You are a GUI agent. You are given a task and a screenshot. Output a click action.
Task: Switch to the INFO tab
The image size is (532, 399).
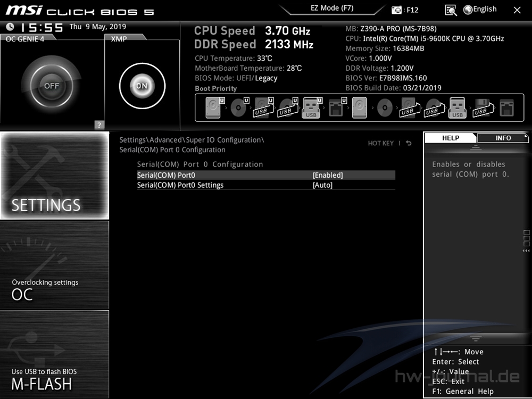(503, 138)
